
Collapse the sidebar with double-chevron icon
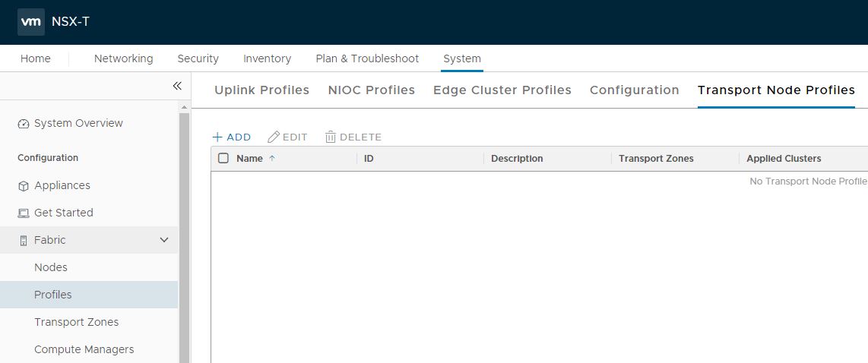click(177, 86)
